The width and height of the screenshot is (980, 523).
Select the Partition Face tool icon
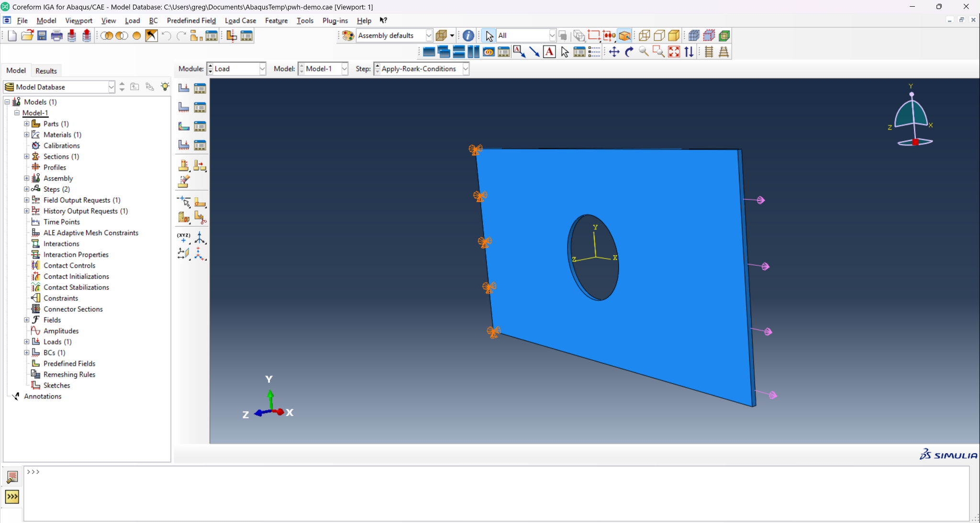[200, 203]
